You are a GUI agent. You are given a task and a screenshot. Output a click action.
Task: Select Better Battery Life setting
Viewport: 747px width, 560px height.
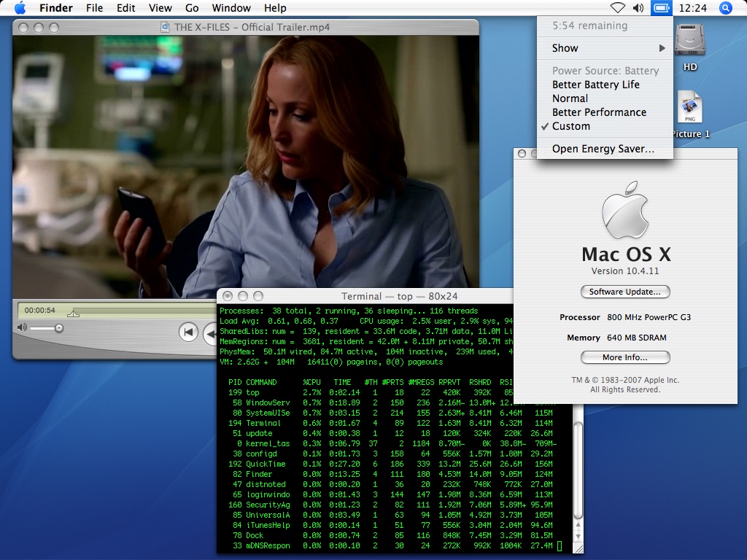[605, 85]
